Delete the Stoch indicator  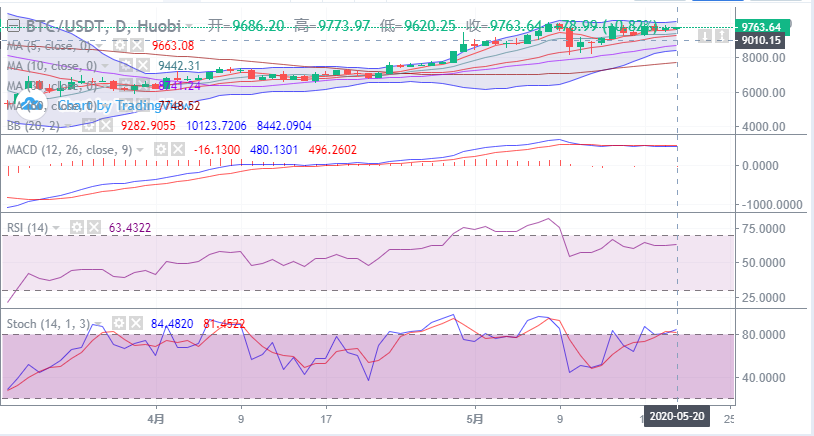pos(135,323)
